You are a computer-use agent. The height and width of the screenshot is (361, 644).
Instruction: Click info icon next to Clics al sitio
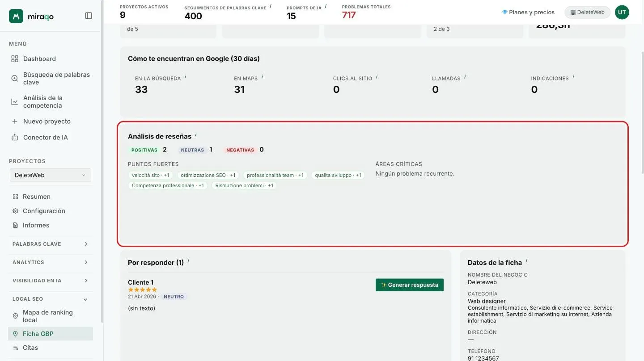point(377,77)
